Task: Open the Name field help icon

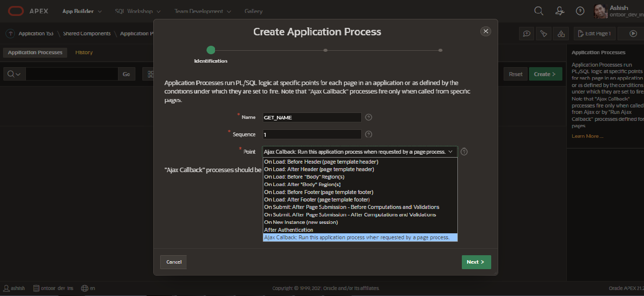Action: coord(368,117)
